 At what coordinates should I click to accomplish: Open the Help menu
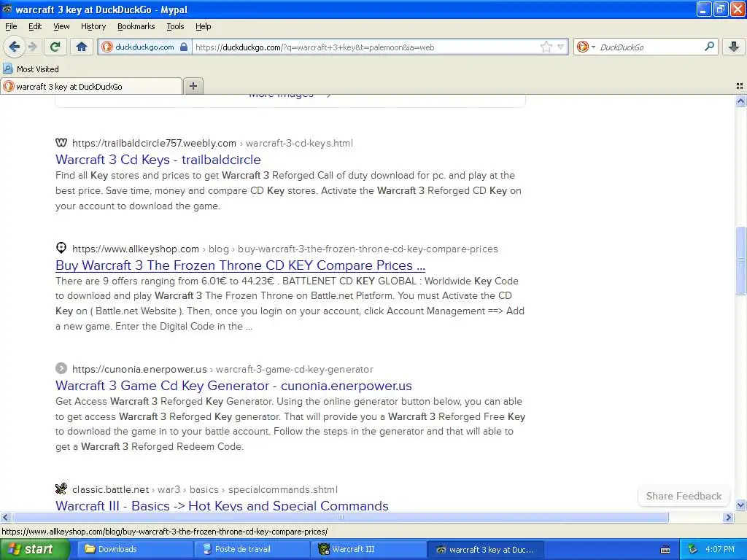click(203, 26)
